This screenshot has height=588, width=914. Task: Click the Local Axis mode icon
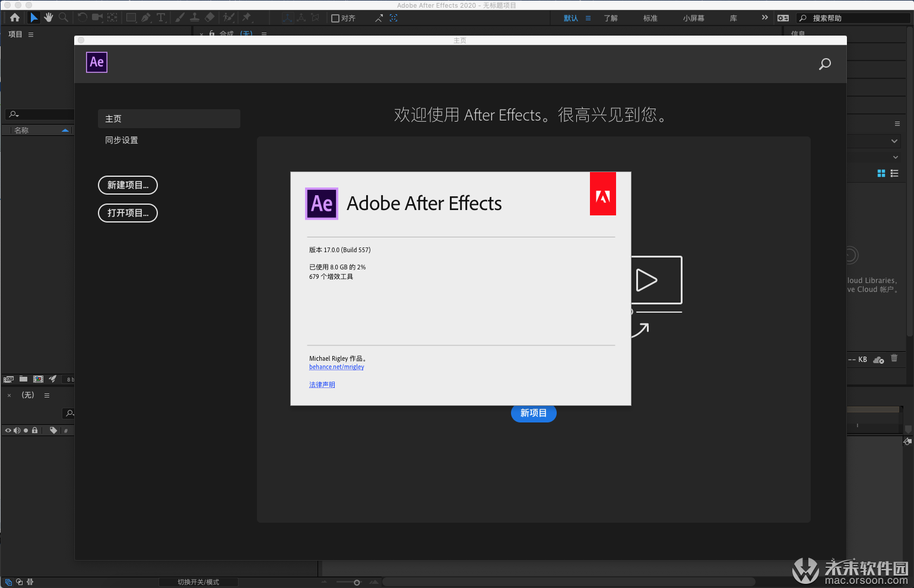[x=288, y=18]
